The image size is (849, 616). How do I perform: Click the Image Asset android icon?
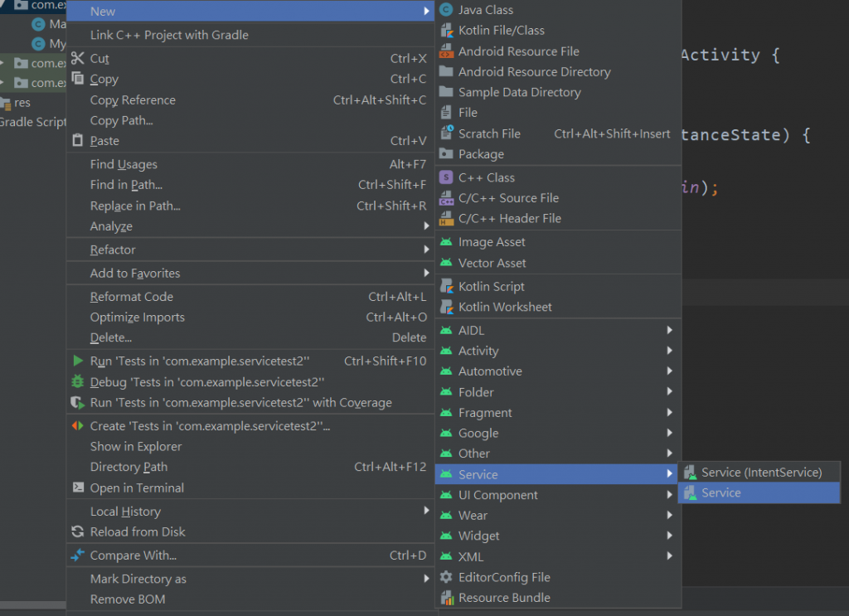tap(446, 242)
